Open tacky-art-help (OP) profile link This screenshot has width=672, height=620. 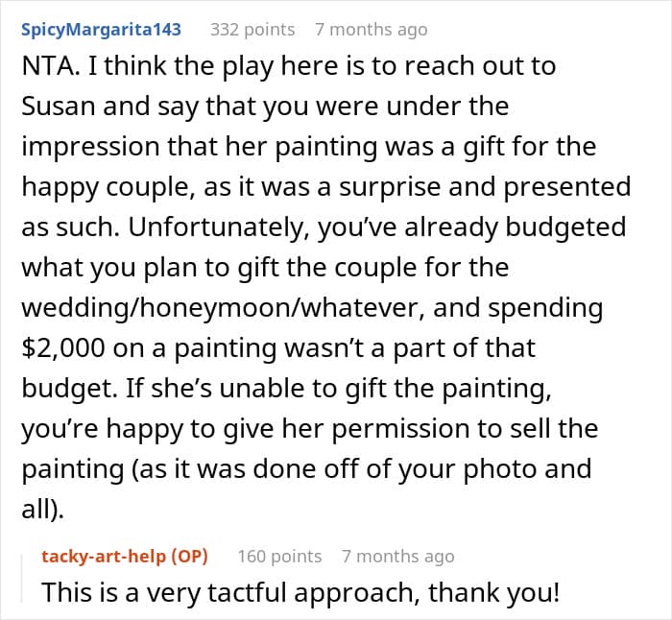point(125,556)
